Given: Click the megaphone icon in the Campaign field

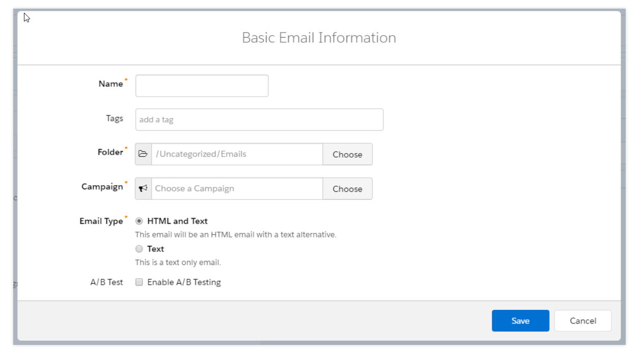Looking at the screenshot, I should pyautogui.click(x=143, y=189).
